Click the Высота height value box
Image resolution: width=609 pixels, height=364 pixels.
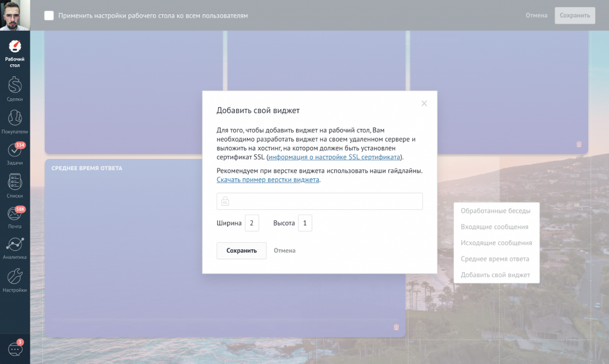(x=304, y=223)
